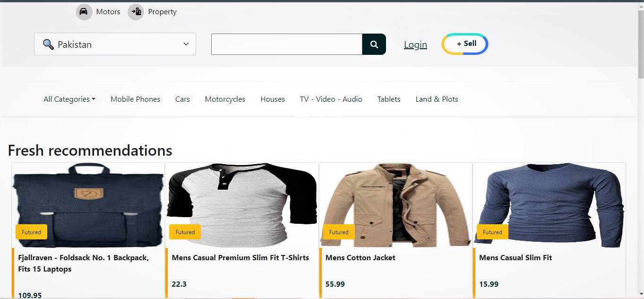The image size is (644, 299).
Task: Click the chevron arrow in location selector
Action: [x=186, y=44]
